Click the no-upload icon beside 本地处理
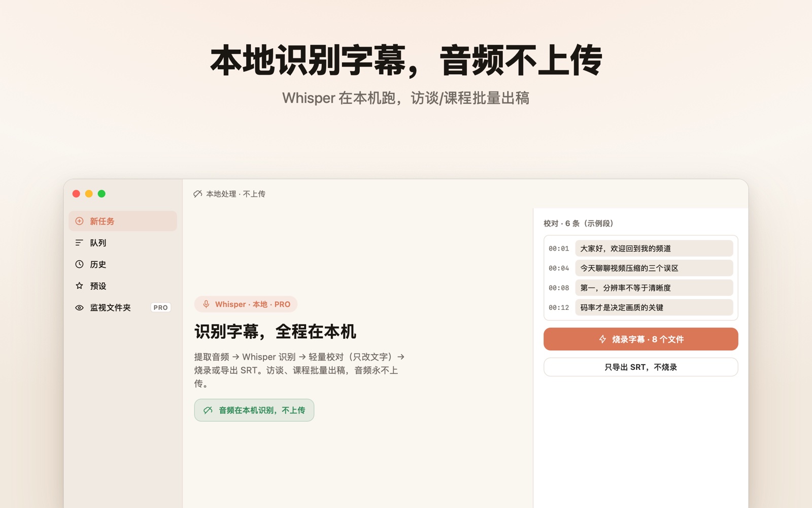This screenshot has width=812, height=508. [x=198, y=194]
